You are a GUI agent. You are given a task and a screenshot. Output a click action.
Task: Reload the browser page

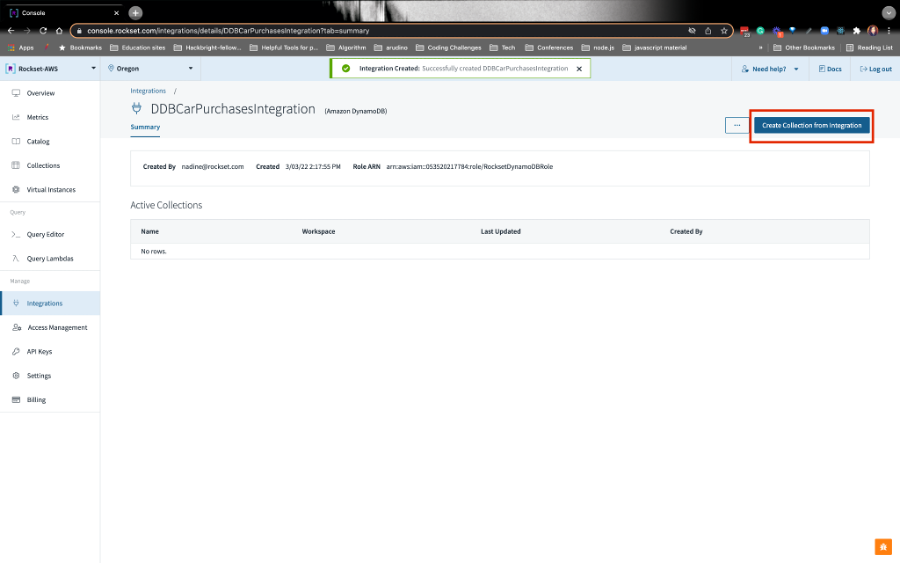click(43, 31)
